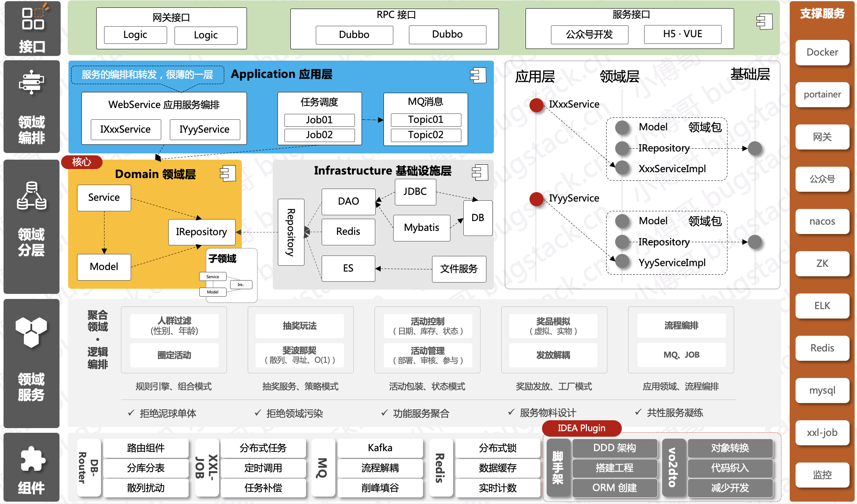Viewport: 857px width, 504px height.
Task: Click the IRepository box in Domain layer
Action: tap(202, 232)
